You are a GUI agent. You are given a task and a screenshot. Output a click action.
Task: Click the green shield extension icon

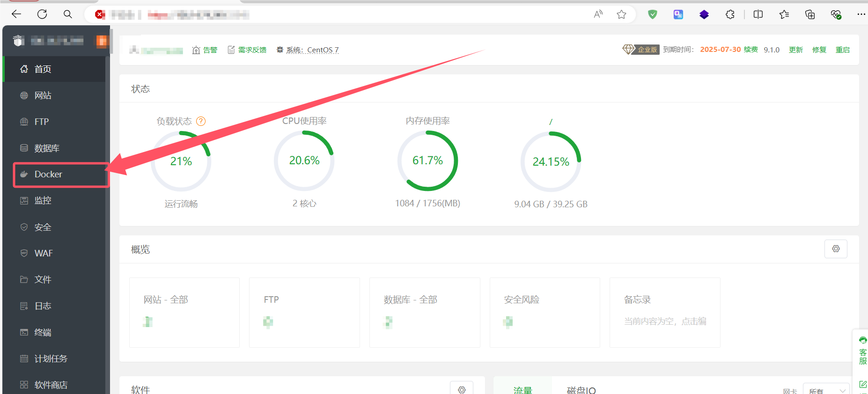(x=652, y=15)
